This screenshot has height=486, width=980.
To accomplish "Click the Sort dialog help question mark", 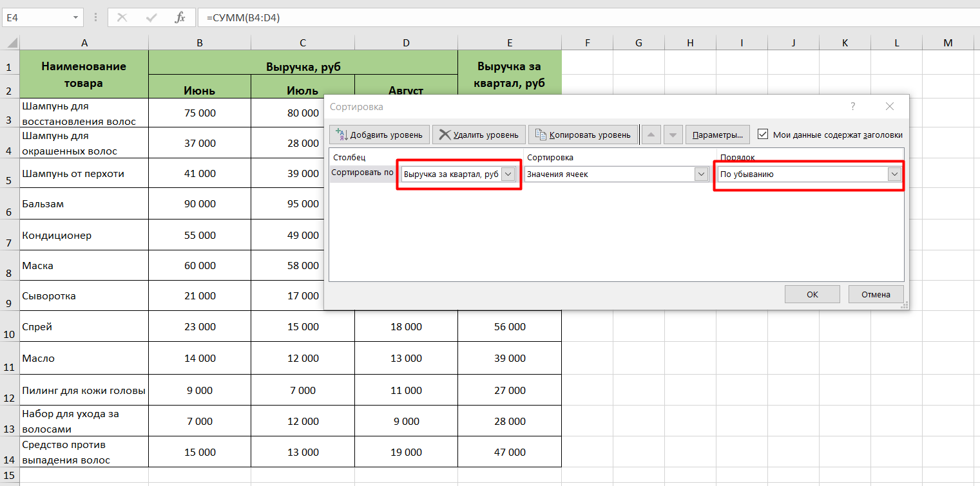I will click(x=853, y=106).
